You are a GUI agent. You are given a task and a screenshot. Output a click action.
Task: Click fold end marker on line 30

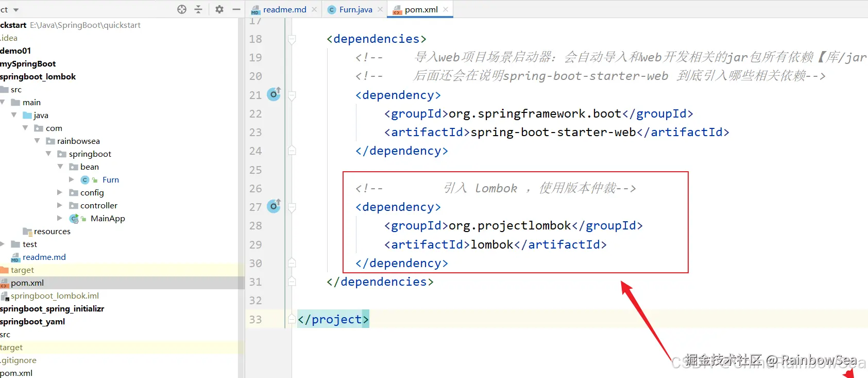click(292, 263)
